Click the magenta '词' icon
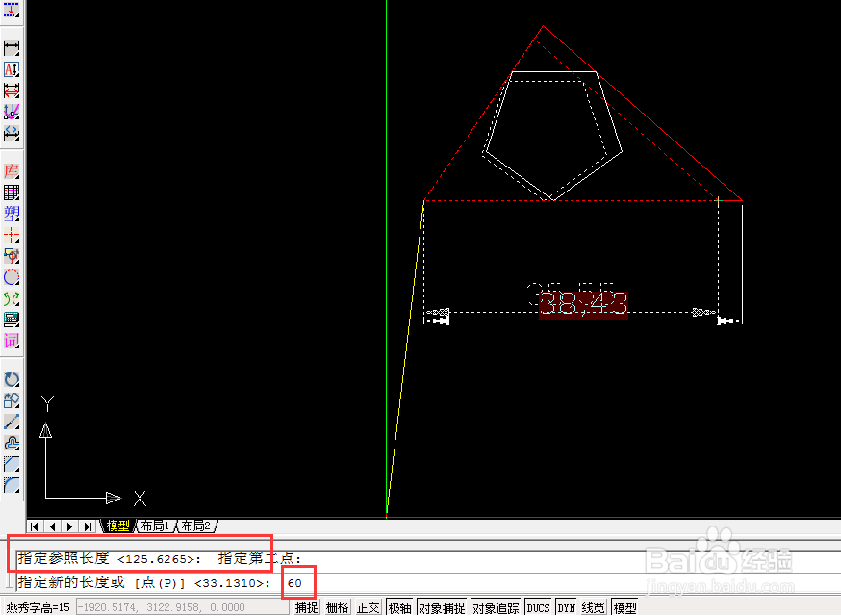 tap(12, 340)
